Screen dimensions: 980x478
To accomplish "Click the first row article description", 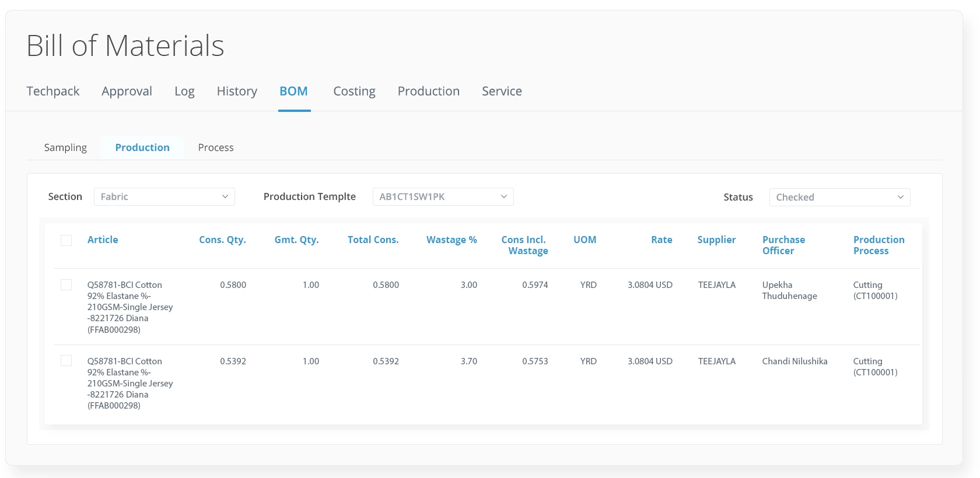I will pyautogui.click(x=129, y=307).
